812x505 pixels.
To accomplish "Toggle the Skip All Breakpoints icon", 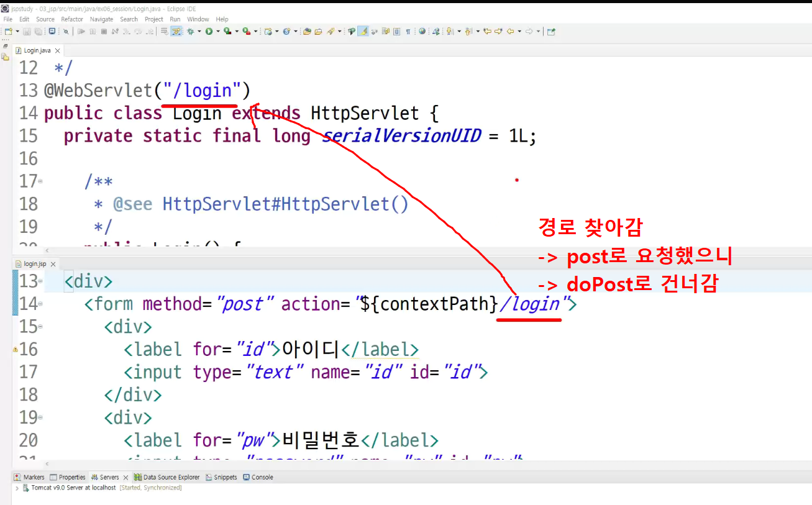I will tap(66, 31).
